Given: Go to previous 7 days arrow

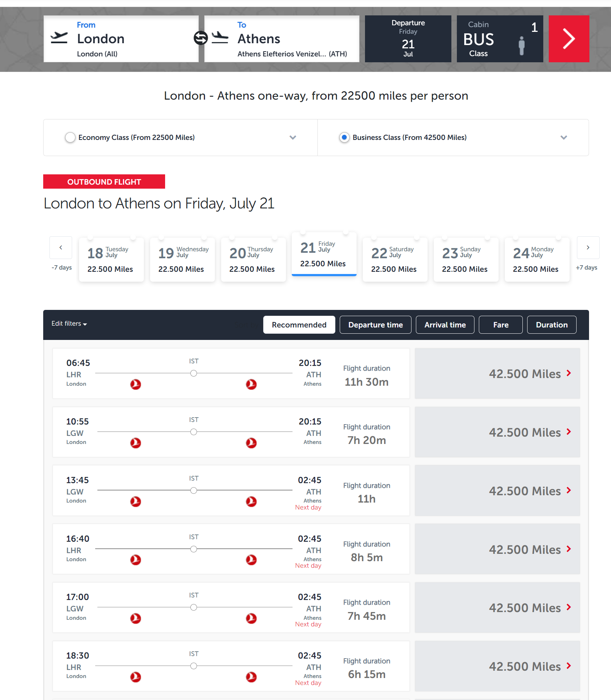Looking at the screenshot, I should pyautogui.click(x=61, y=248).
